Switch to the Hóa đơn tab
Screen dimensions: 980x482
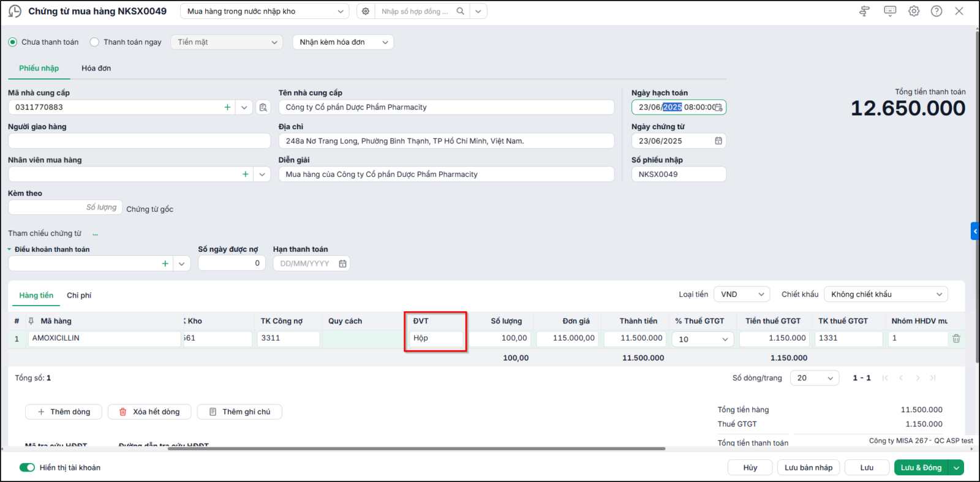[96, 68]
